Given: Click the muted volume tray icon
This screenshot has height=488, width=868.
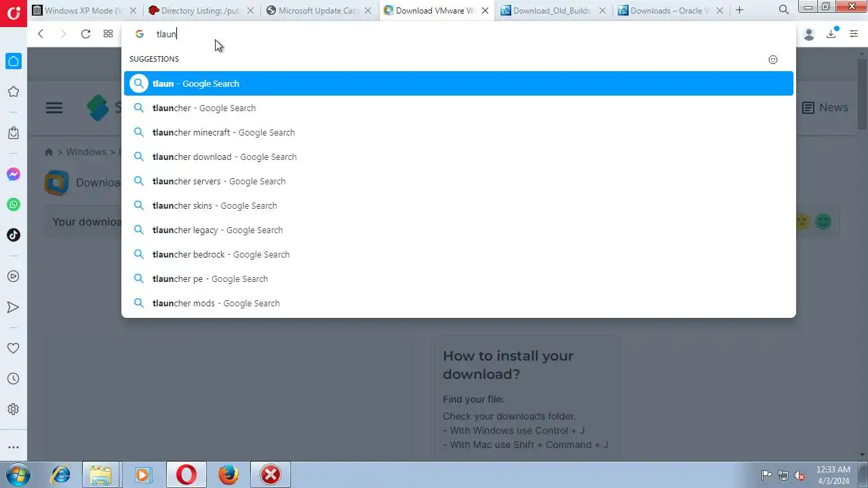Looking at the screenshot, I should [800, 475].
